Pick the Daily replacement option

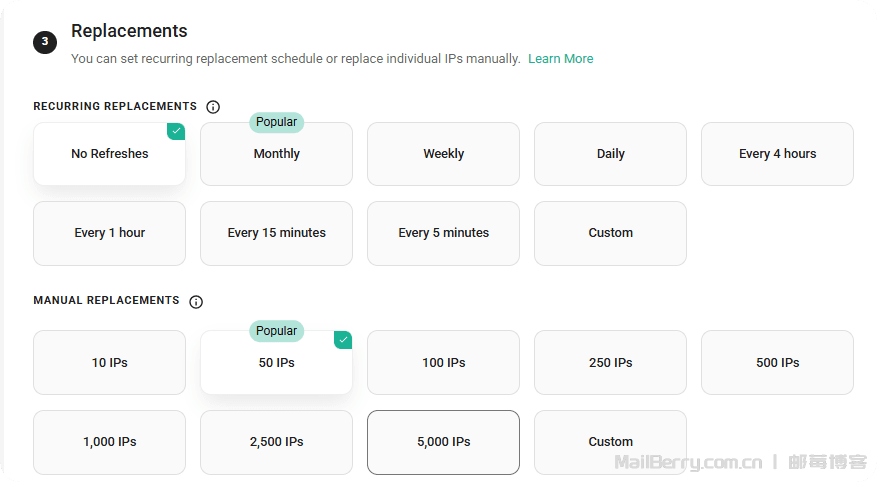[x=610, y=154]
